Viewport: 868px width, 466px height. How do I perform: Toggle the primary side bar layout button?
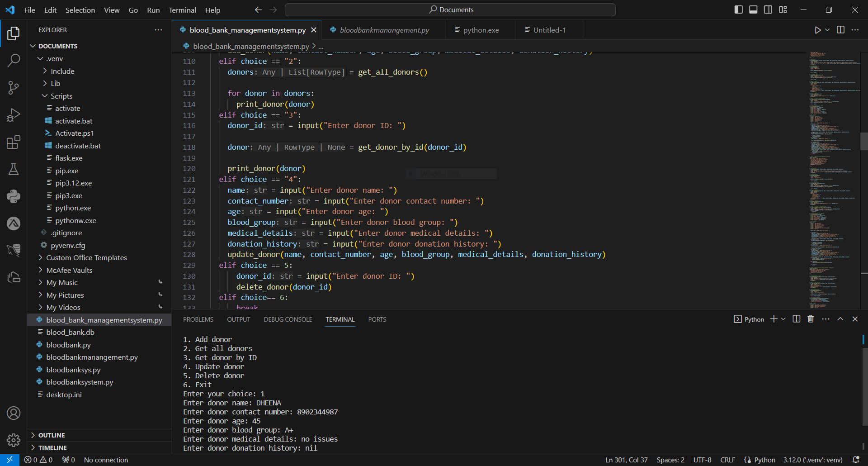point(739,10)
